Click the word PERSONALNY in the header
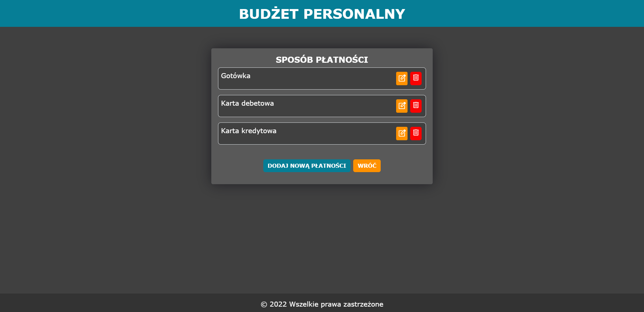This screenshot has width=644, height=312. (x=354, y=14)
